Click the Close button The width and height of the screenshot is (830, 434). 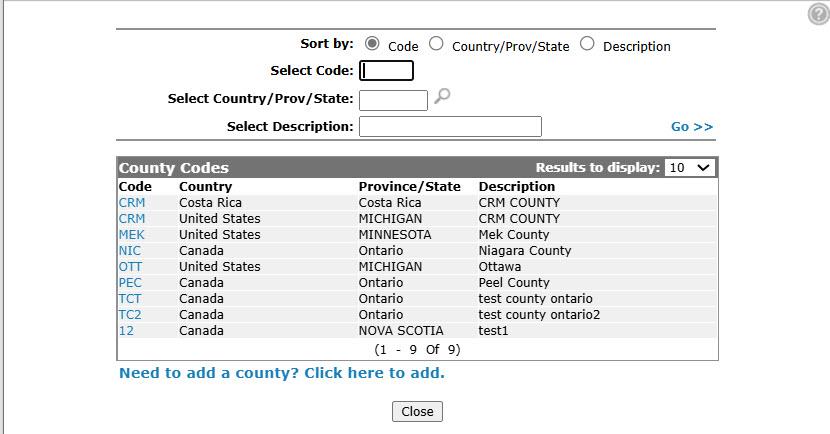click(417, 411)
